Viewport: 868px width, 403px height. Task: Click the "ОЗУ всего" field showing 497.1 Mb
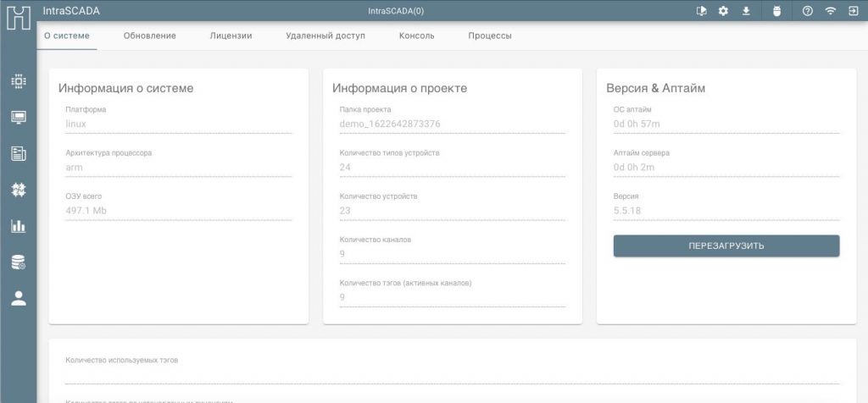tap(178, 206)
